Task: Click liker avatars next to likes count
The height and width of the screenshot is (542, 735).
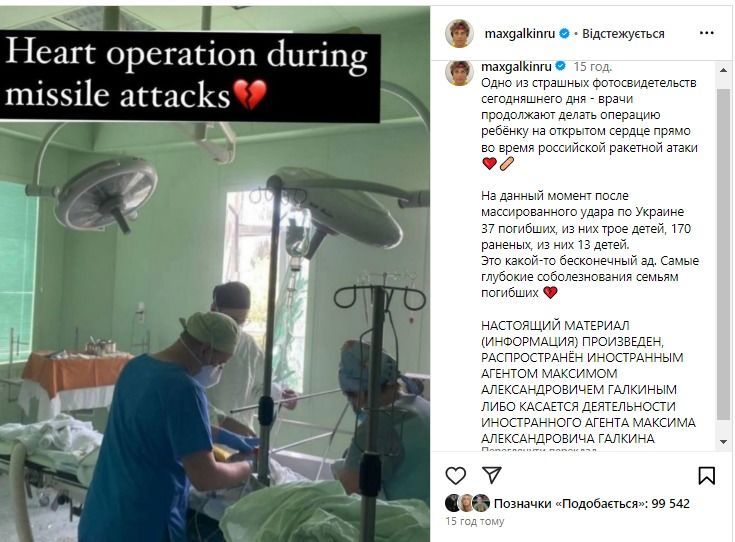Action: 467,503
